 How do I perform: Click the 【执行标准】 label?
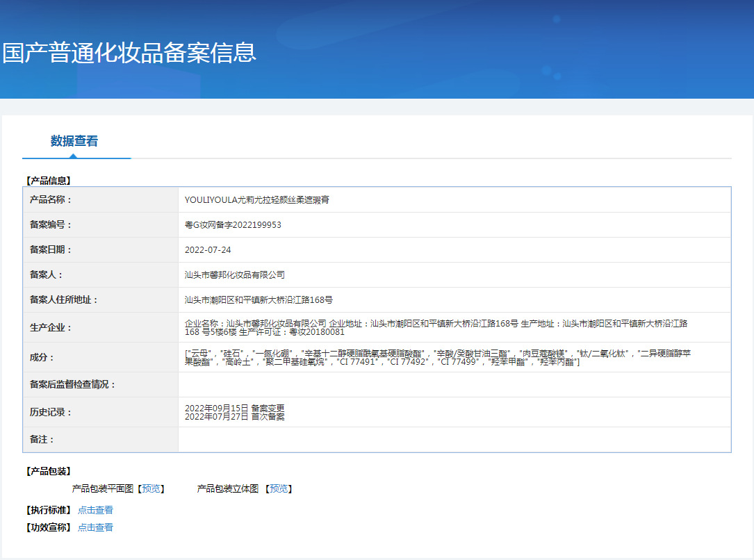(x=48, y=510)
